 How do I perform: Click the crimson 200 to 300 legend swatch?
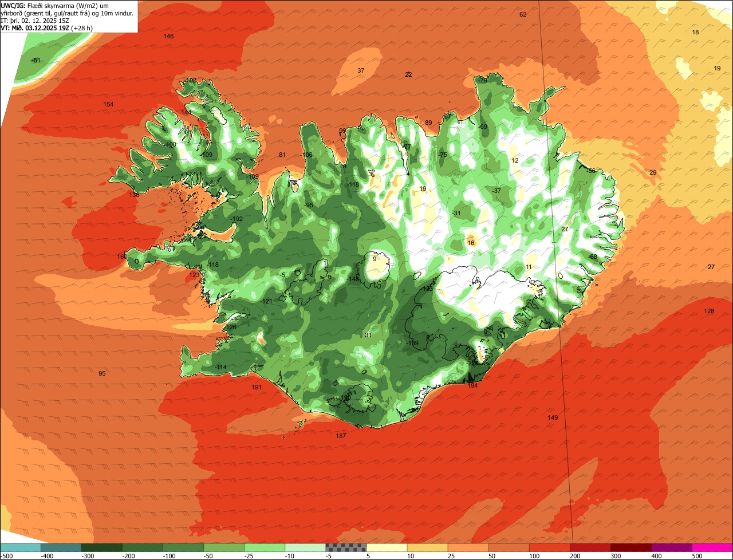590,547
